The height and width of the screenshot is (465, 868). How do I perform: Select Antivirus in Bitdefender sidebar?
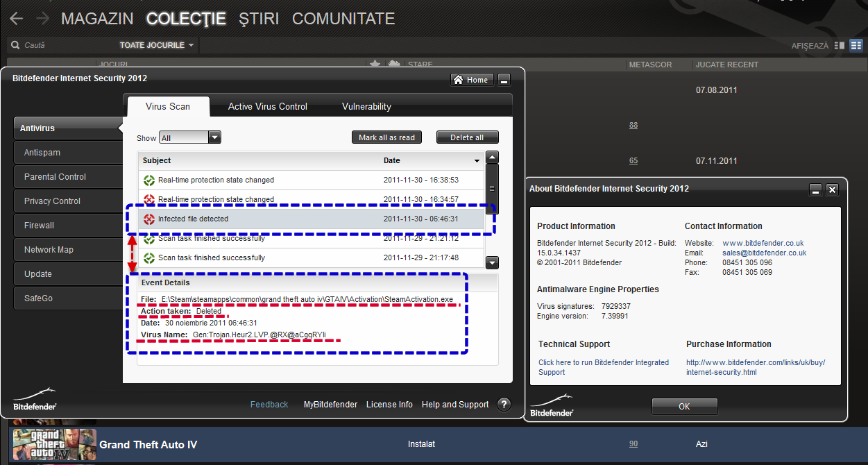pyautogui.click(x=67, y=128)
